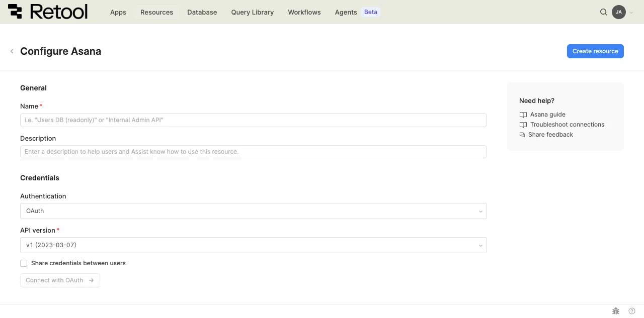Open the API version dropdown
The image size is (644, 318).
254,245
